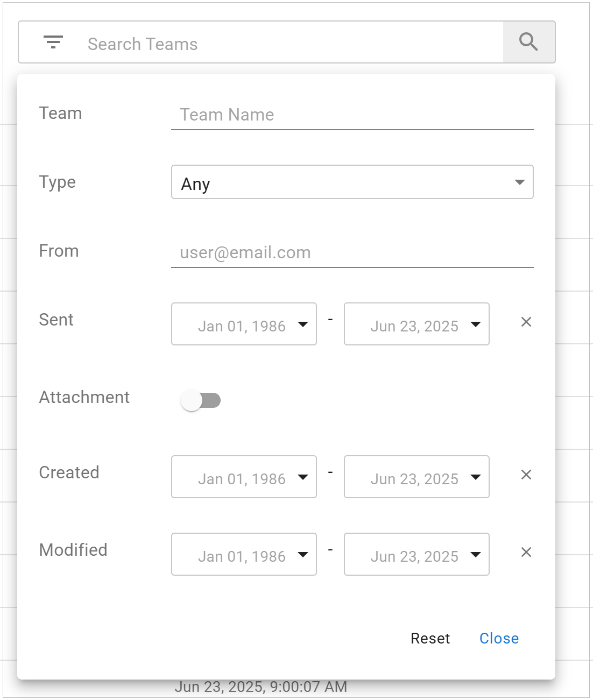Click the Attachment label text
This screenshot has width=593, height=700.
[x=84, y=397]
